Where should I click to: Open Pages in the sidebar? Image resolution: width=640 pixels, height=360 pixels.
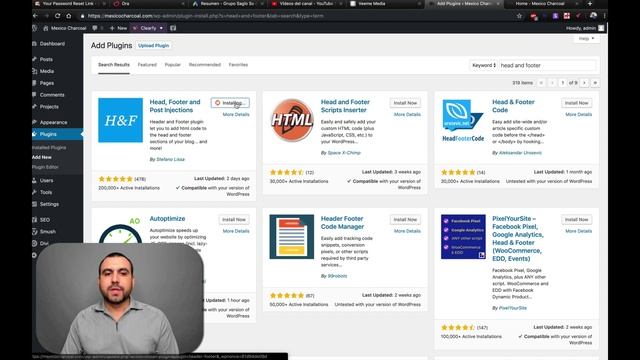point(47,83)
